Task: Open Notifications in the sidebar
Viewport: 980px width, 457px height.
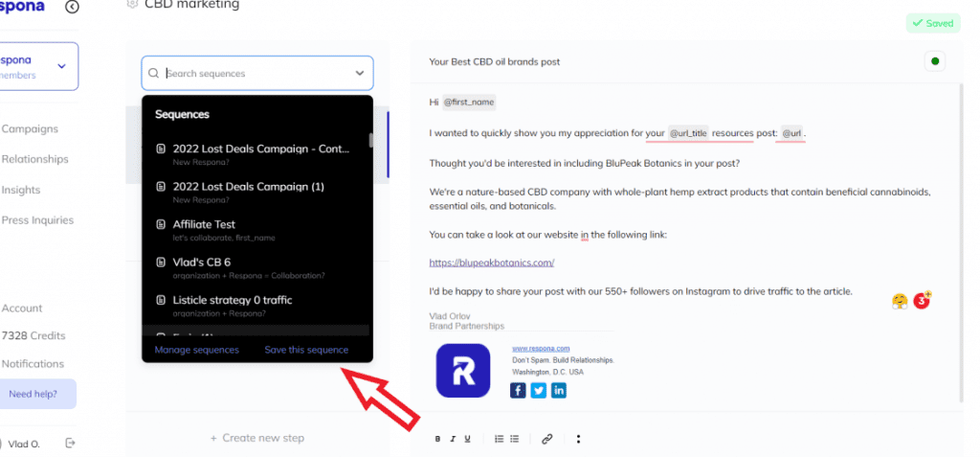Action: click(33, 364)
